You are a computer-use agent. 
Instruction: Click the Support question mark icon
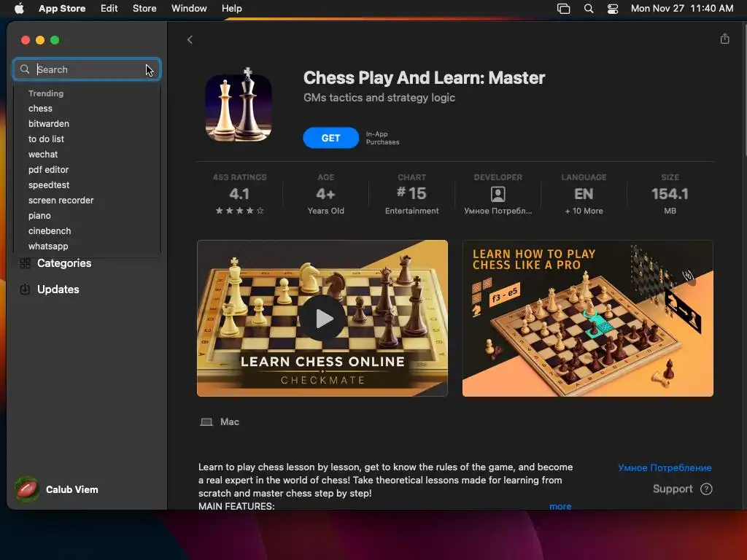pyautogui.click(x=706, y=489)
